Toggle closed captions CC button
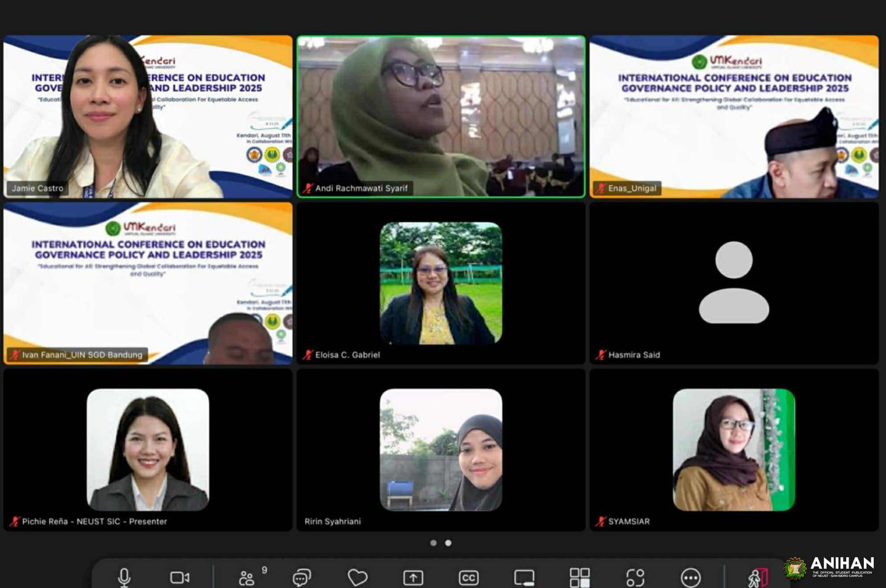Image resolution: width=886 pixels, height=588 pixels. coord(468,578)
